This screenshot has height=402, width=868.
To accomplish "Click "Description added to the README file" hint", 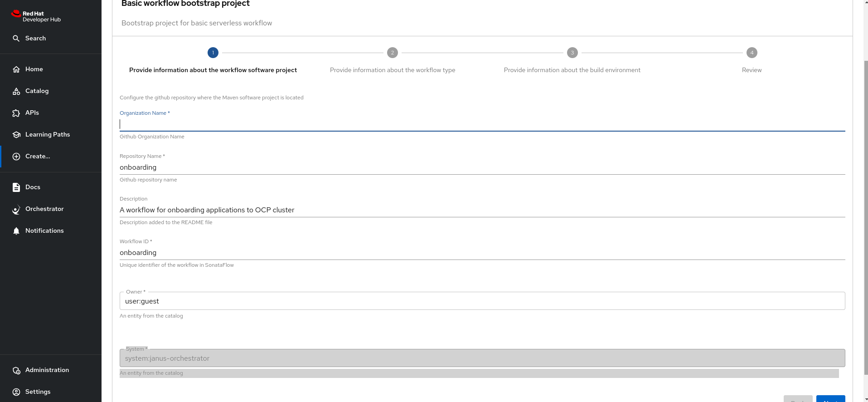I will (166, 222).
